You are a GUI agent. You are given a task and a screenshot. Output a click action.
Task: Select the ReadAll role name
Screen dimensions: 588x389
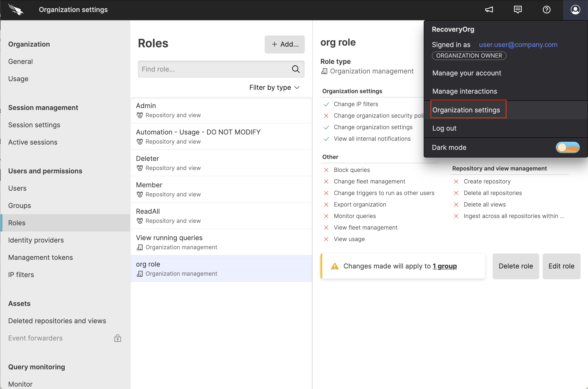click(x=148, y=211)
